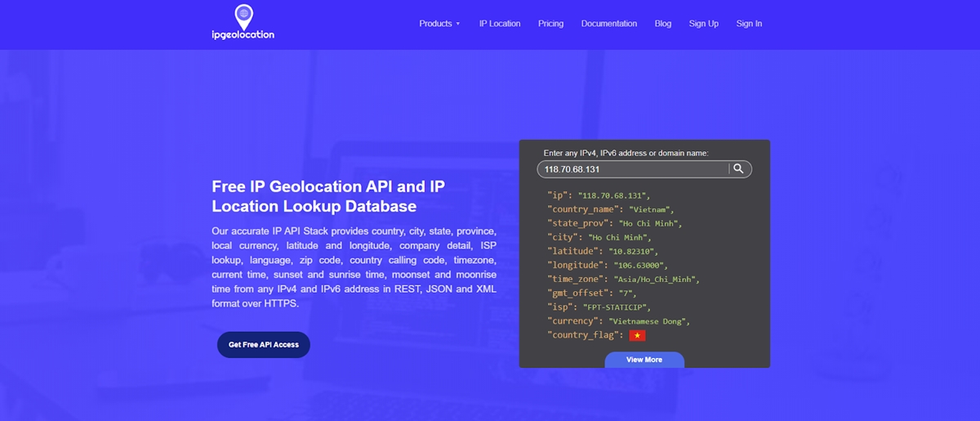Click the "time_zone" Asia/Ho_Chi_Minh line
The image size is (980, 421).
(623, 279)
